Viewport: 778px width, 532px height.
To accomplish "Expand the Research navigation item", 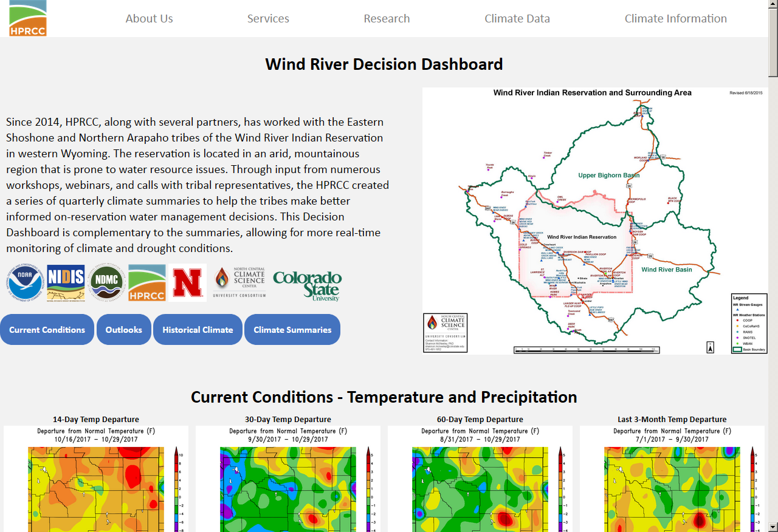I will [387, 19].
